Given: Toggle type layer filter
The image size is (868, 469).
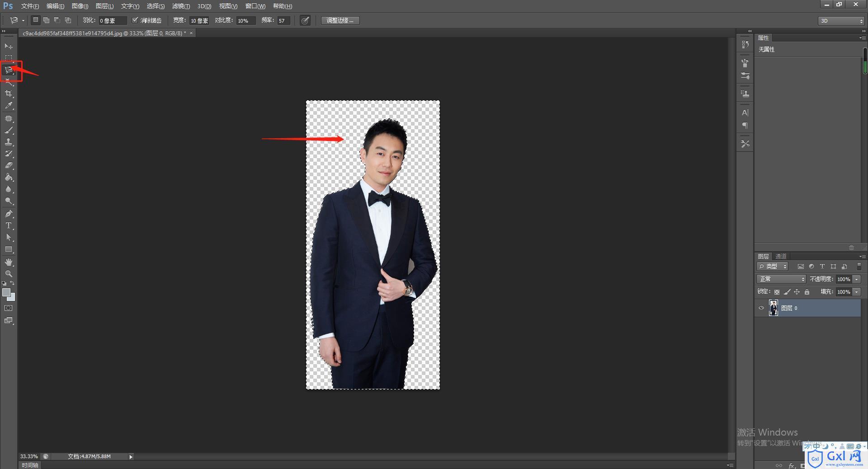Looking at the screenshot, I should 822,267.
